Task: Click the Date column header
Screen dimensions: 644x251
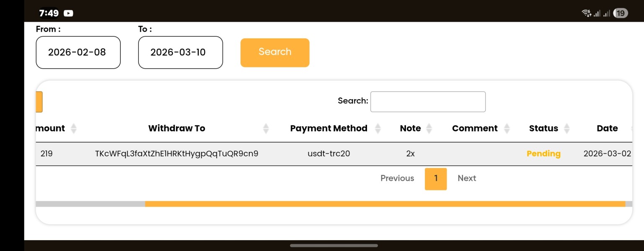Action: [607, 128]
